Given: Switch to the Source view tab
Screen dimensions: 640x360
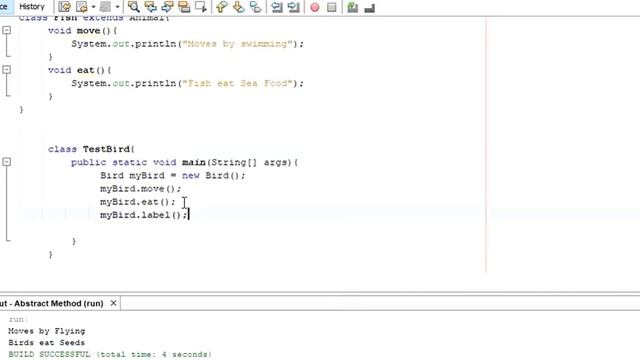Looking at the screenshot, I should coord(4,7).
